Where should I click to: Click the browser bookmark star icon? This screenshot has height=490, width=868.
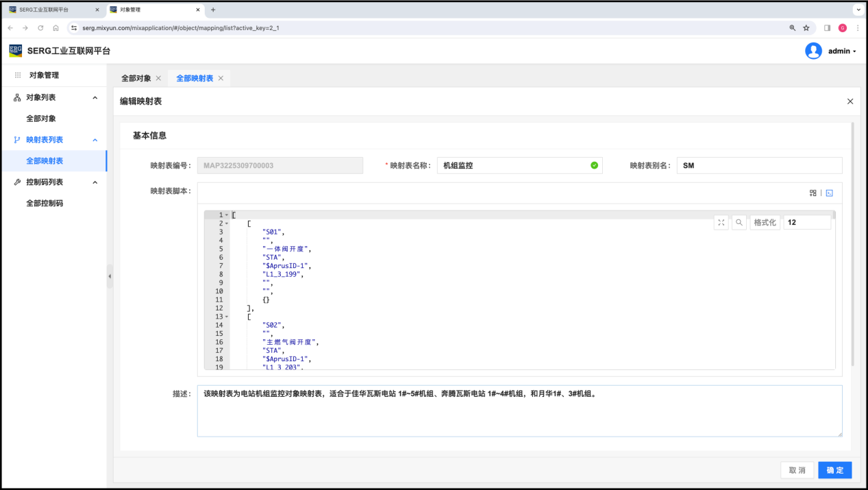click(806, 28)
